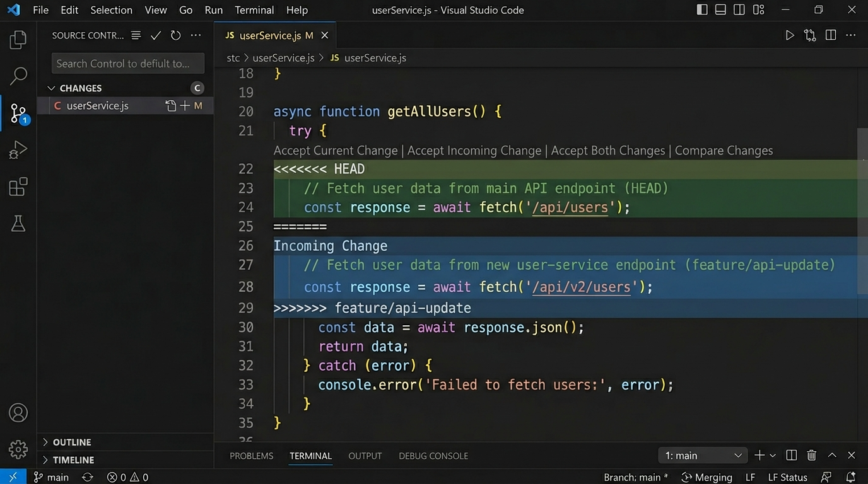The image size is (868, 484).
Task: Click the main branch indicator in status bar
Action: tap(51, 477)
